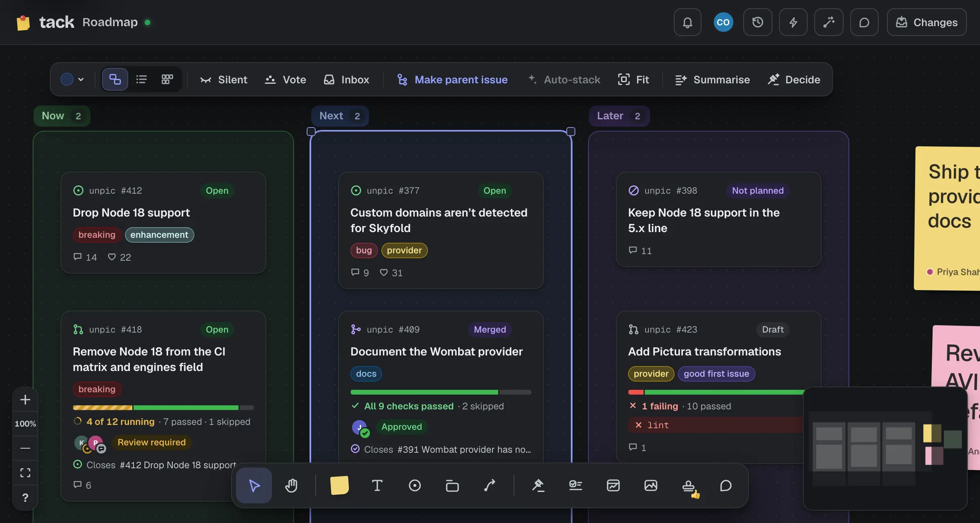Select the image insert tool
Screen dimensions: 980x523
(x=650, y=485)
